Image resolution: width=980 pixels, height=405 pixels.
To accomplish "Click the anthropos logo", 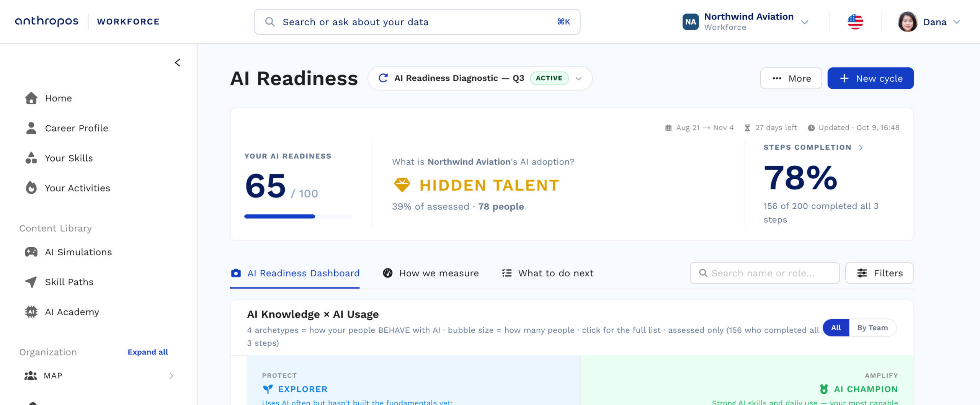I will tap(47, 21).
